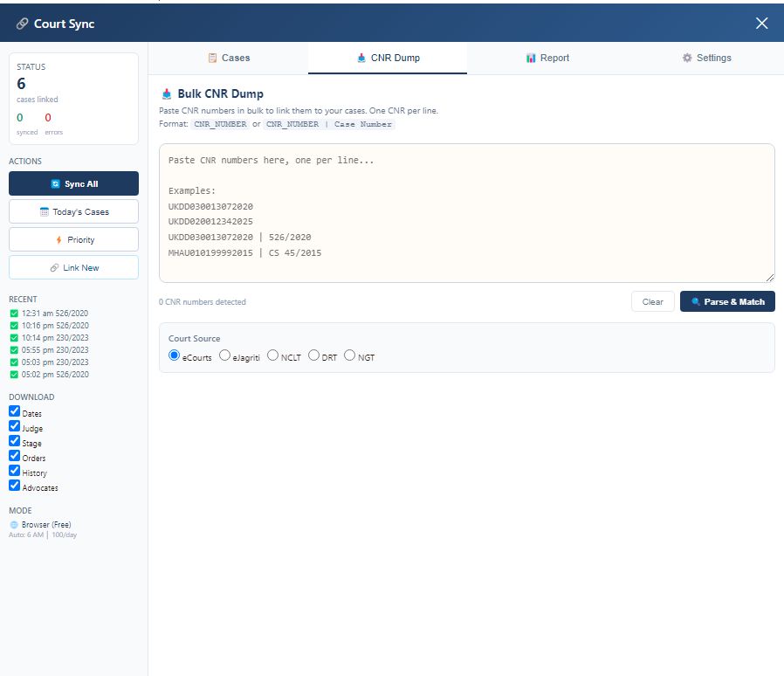The width and height of the screenshot is (784, 676).
Task: Switch to the Cases tab
Action: [x=229, y=58]
